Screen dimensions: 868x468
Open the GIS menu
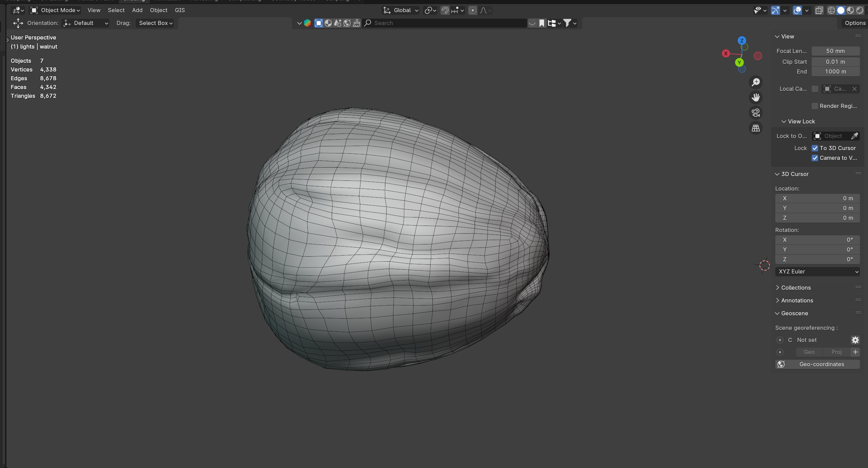180,10
